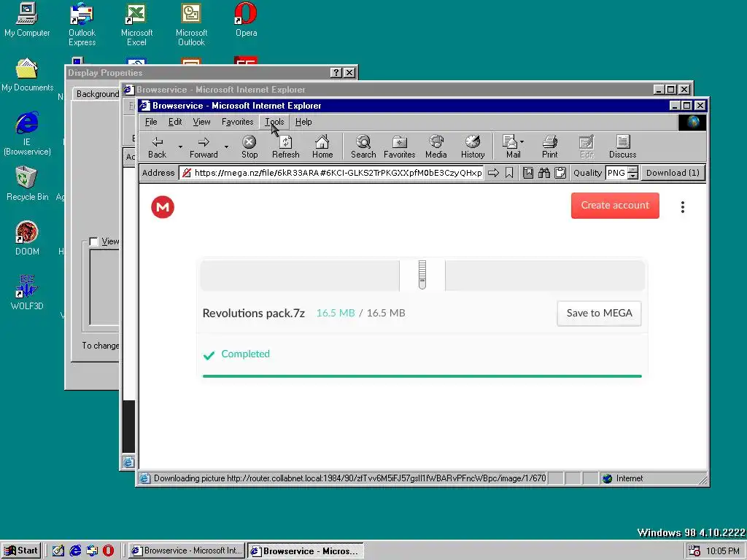Select the Microsoft Outlook desktop icon
The image size is (747, 560).
click(192, 25)
